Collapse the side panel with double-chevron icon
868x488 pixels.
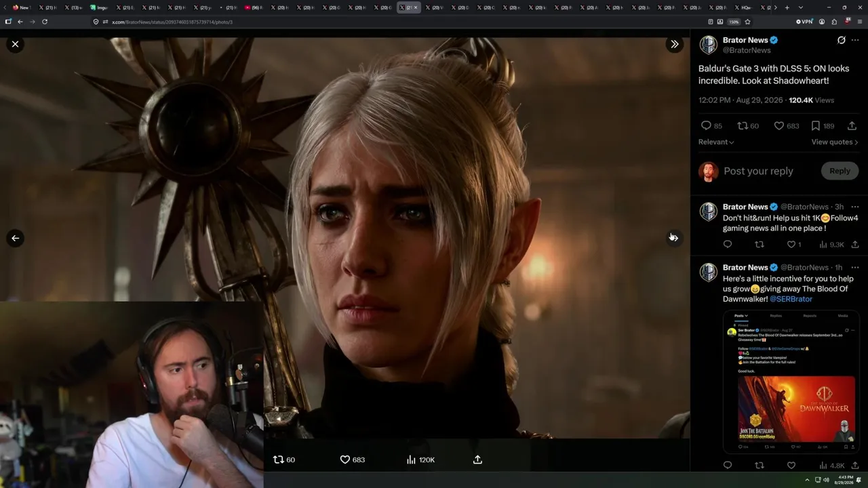[x=674, y=44]
